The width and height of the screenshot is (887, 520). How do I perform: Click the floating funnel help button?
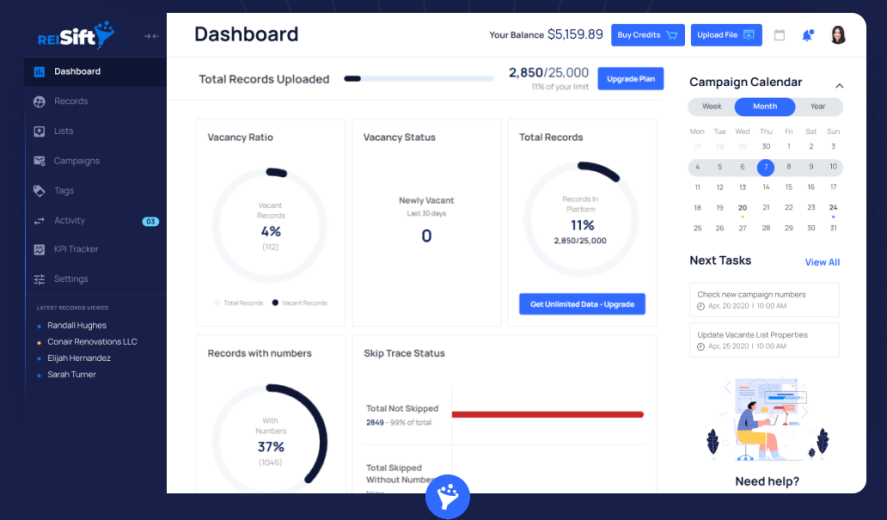pos(447,497)
